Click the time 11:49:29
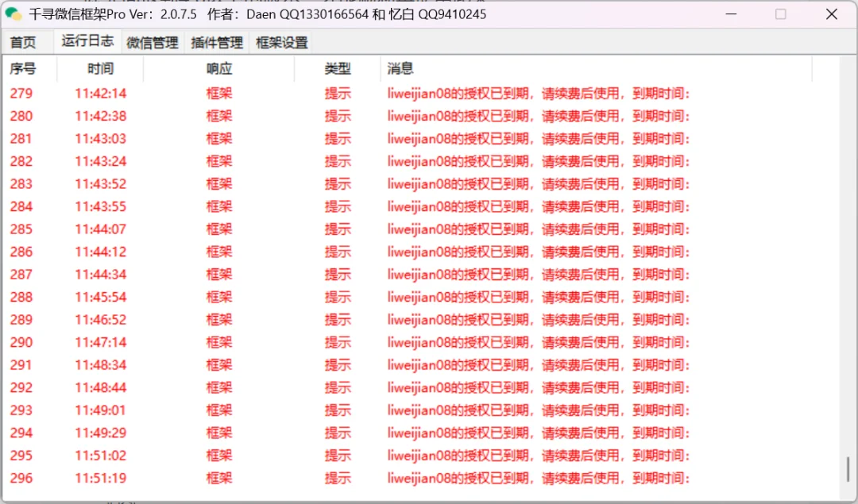The width and height of the screenshot is (858, 504). pos(101,433)
